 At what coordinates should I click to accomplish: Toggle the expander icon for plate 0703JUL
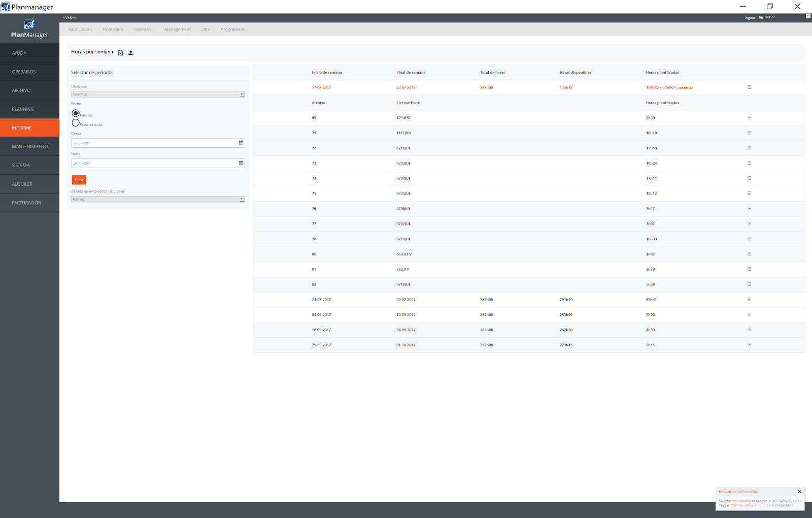click(750, 163)
